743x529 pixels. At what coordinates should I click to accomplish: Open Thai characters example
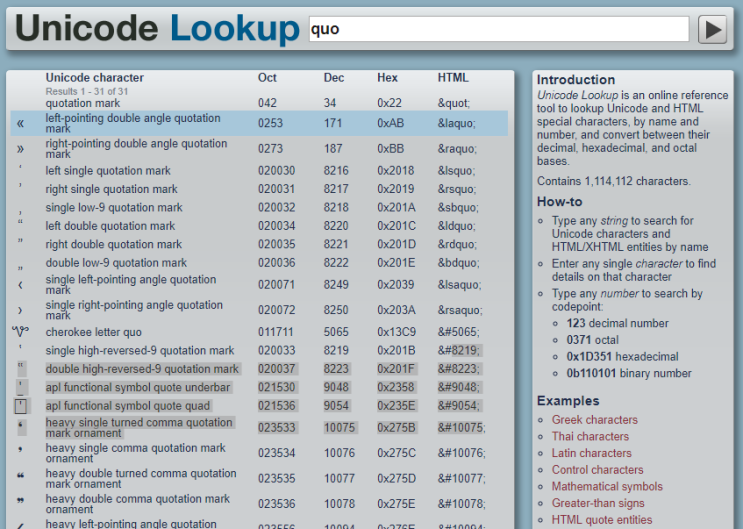590,437
